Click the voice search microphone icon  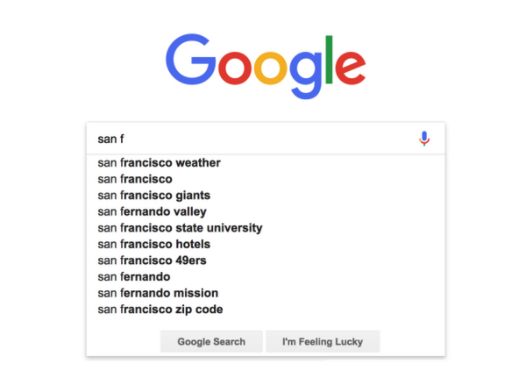pyautogui.click(x=424, y=139)
